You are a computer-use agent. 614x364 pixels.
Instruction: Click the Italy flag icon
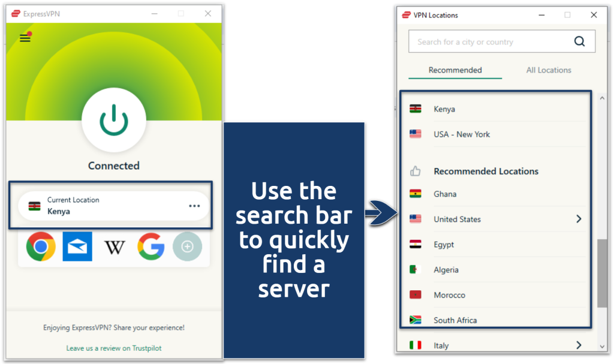pyautogui.click(x=416, y=345)
